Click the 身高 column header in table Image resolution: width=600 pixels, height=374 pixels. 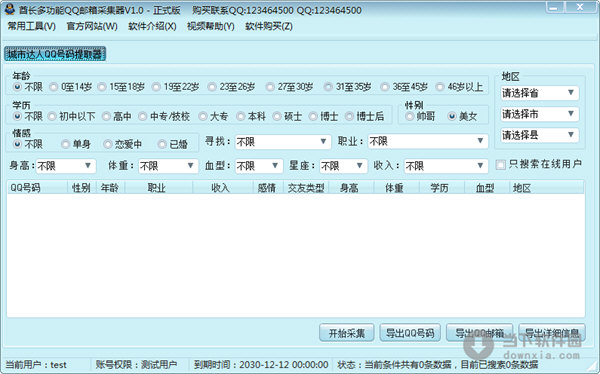click(351, 188)
